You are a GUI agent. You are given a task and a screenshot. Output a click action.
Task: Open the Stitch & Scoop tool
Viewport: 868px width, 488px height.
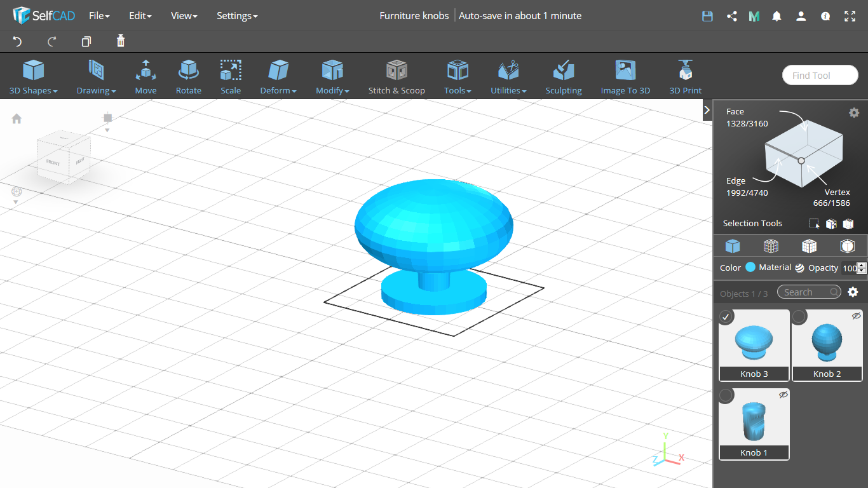(x=397, y=77)
